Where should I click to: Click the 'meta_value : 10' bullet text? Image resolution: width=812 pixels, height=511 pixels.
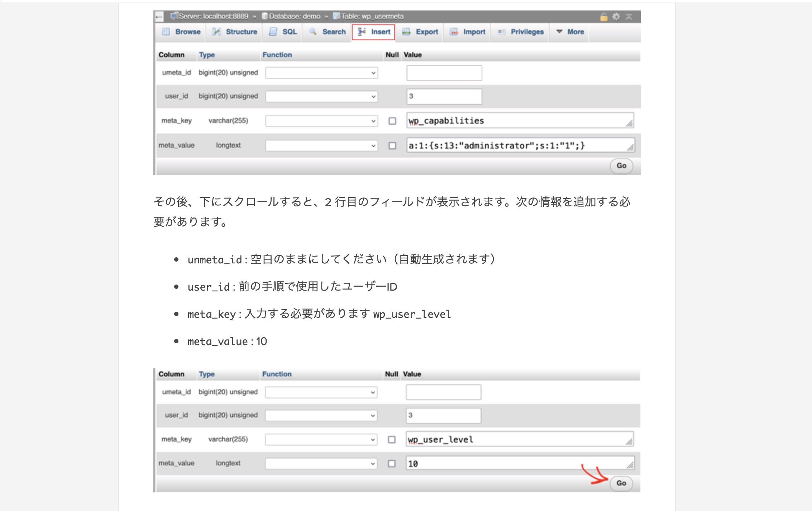pos(227,342)
